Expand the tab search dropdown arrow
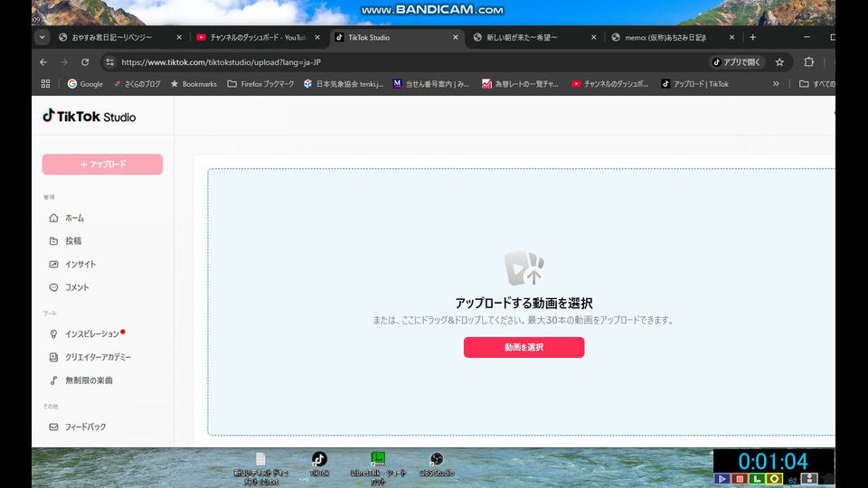Image resolution: width=868 pixels, height=488 pixels. tap(42, 38)
